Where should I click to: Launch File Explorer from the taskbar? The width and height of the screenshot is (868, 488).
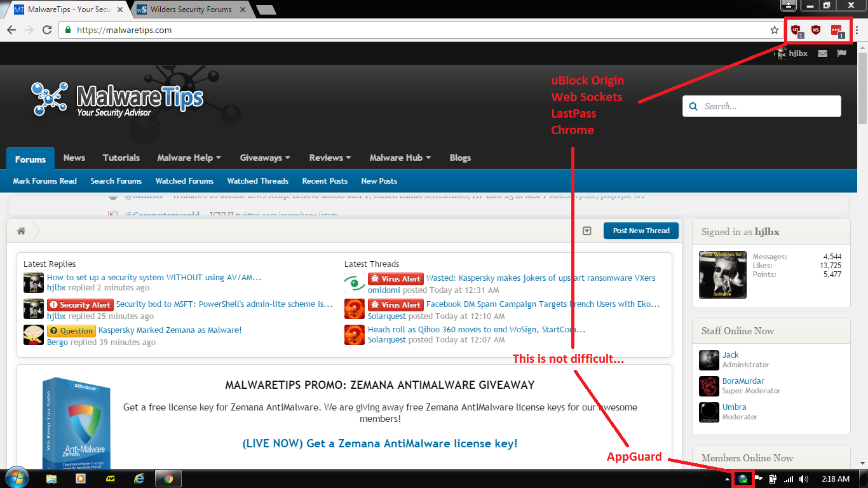point(51,478)
